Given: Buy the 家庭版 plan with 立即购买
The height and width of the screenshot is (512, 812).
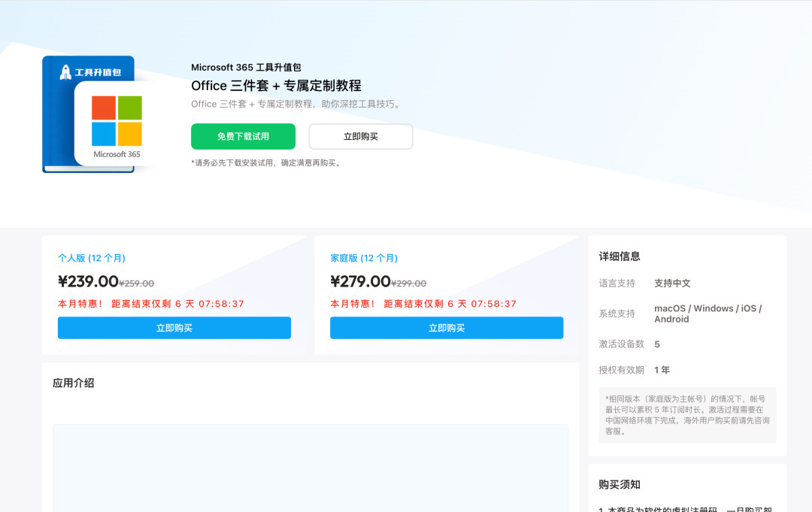Looking at the screenshot, I should click(x=447, y=328).
